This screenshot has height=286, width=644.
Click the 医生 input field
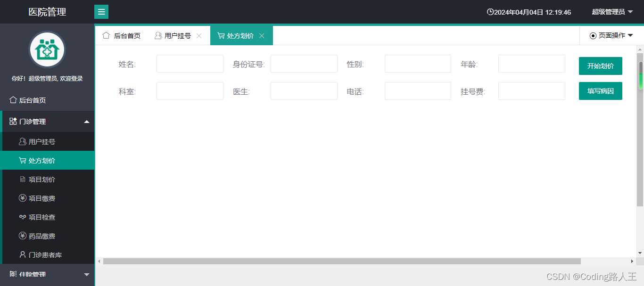pyautogui.click(x=304, y=91)
